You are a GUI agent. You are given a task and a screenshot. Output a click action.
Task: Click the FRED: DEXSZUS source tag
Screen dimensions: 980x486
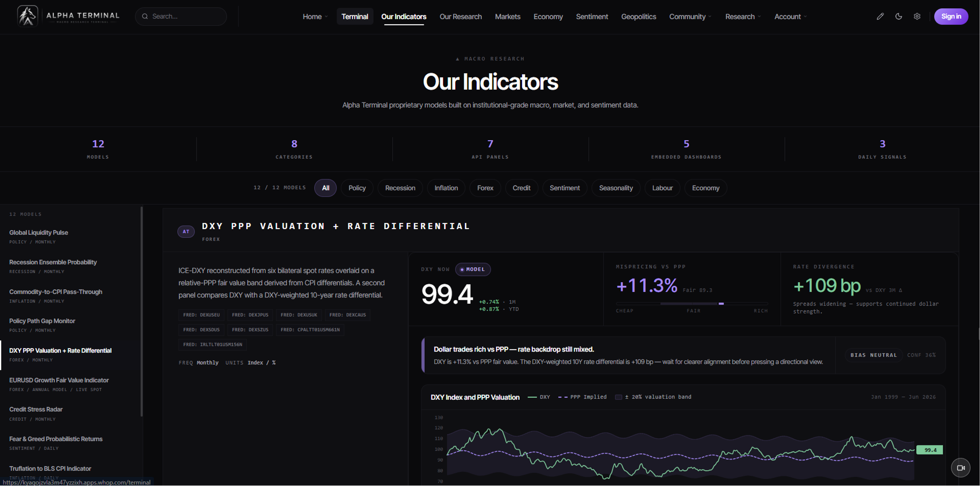250,330
